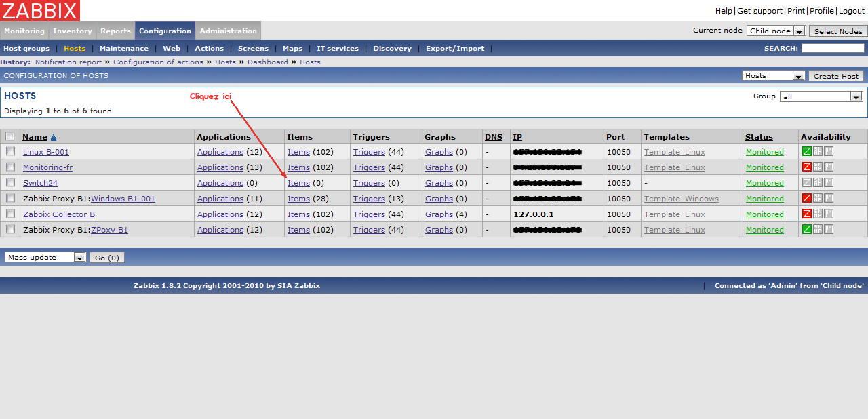Click red Zabbix agent icon for Monitoring-fr
Image resolution: width=868 pixels, height=419 pixels.
(807, 167)
